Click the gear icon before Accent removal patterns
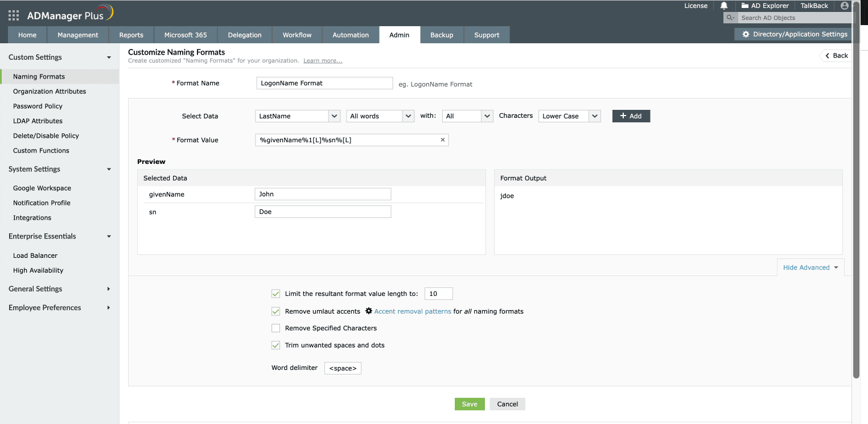The width and height of the screenshot is (868, 424). [x=369, y=311]
